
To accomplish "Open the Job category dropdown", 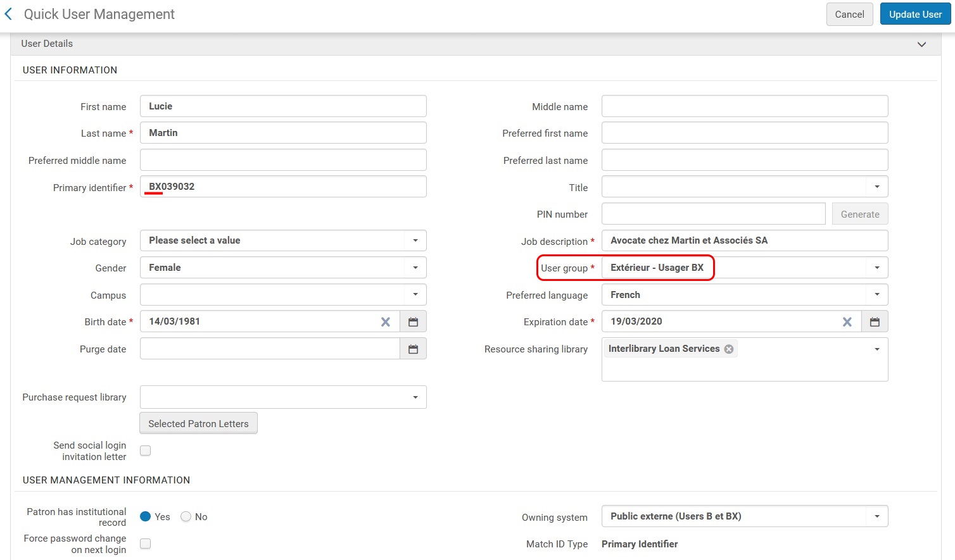I will click(283, 240).
